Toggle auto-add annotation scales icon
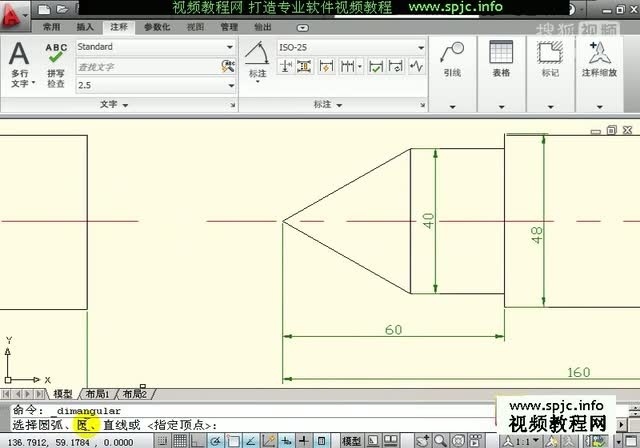The image size is (640, 448). tap(569, 441)
